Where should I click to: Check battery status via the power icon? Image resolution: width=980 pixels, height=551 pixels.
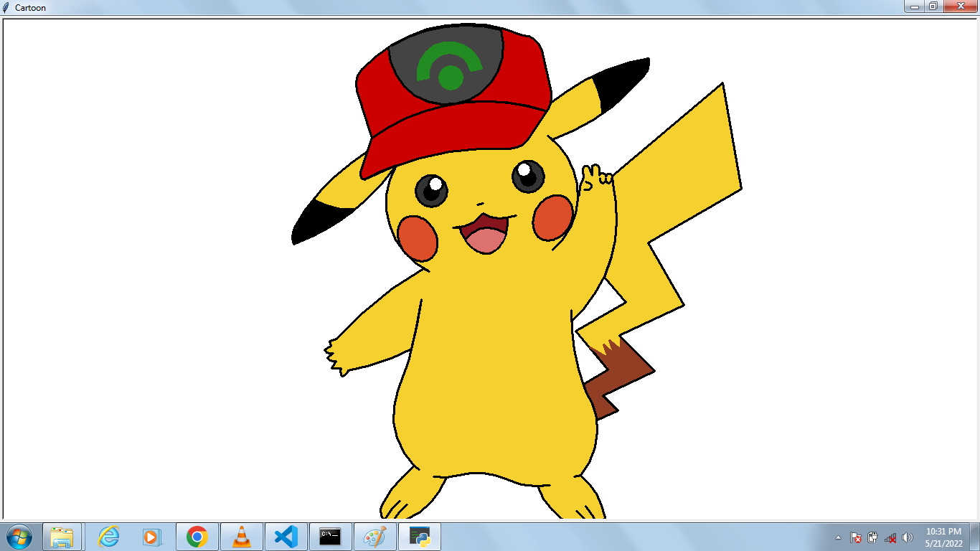click(873, 537)
